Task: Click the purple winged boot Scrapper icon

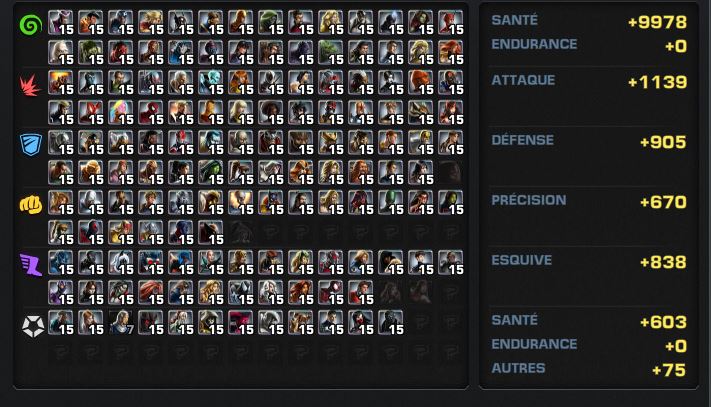Action: pyautogui.click(x=31, y=265)
